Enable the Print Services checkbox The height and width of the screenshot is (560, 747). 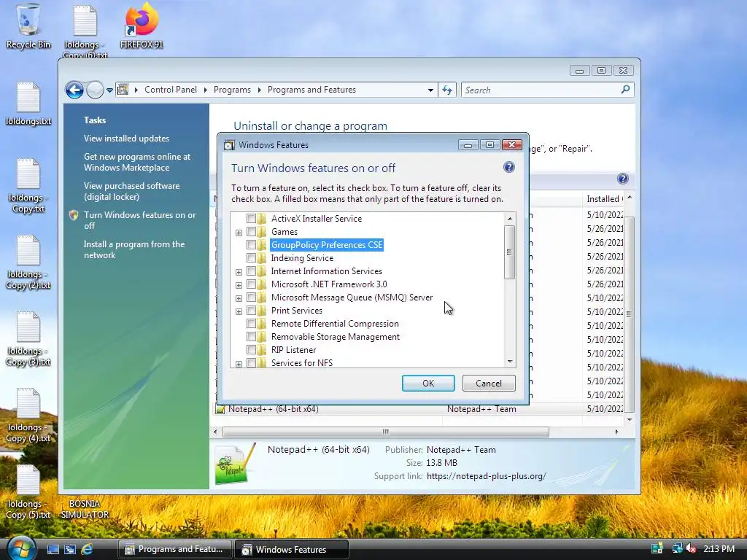[251, 311]
